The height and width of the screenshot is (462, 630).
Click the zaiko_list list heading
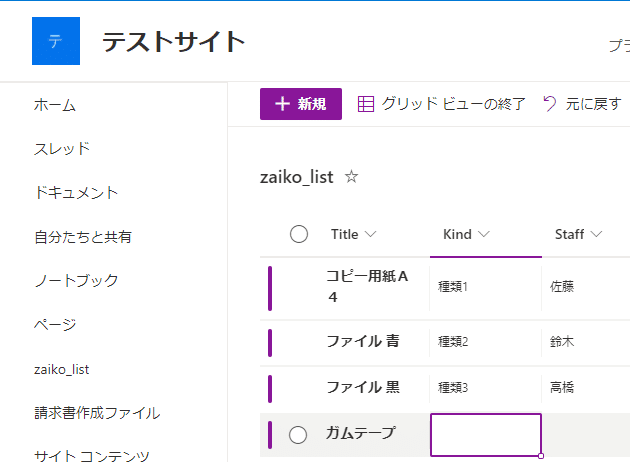(297, 177)
